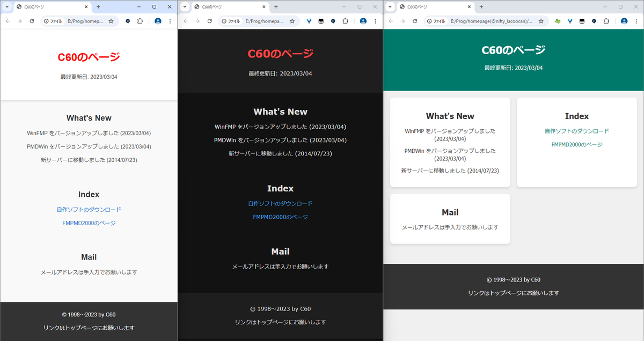Click the white C60のページ heading on green banner
Image resolution: width=644 pixels, height=341 pixels.
pos(514,50)
